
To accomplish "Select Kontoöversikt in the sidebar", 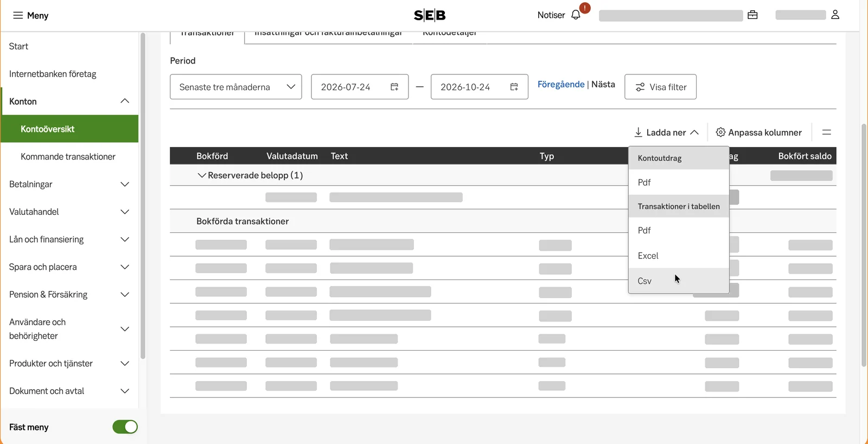I will 70,129.
